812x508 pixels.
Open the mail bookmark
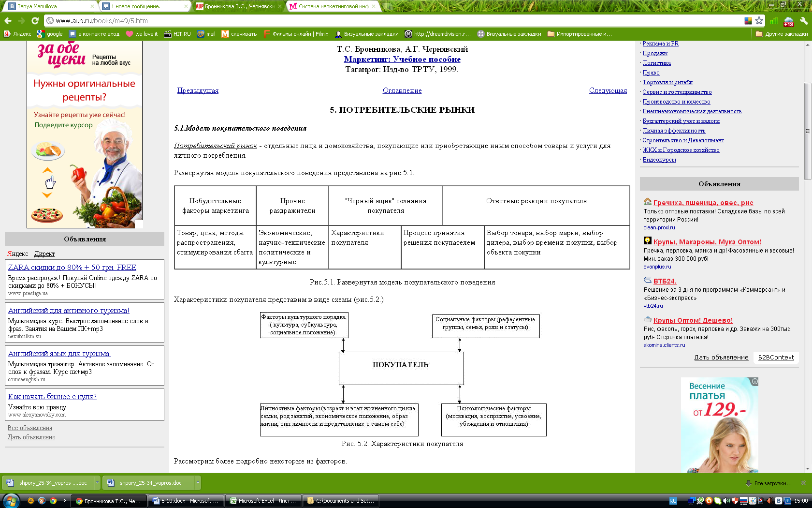coord(206,34)
